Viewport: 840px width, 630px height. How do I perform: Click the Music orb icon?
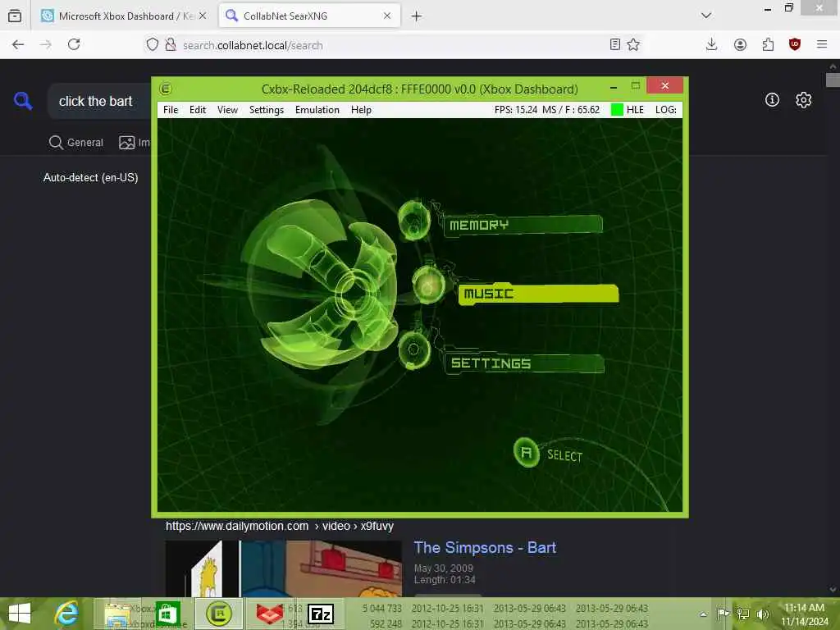click(428, 285)
